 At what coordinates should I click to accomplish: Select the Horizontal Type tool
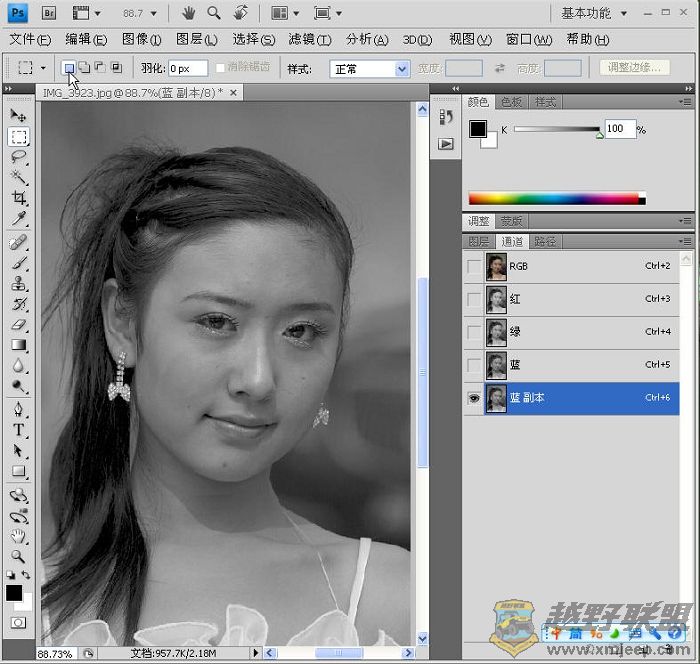(x=18, y=430)
